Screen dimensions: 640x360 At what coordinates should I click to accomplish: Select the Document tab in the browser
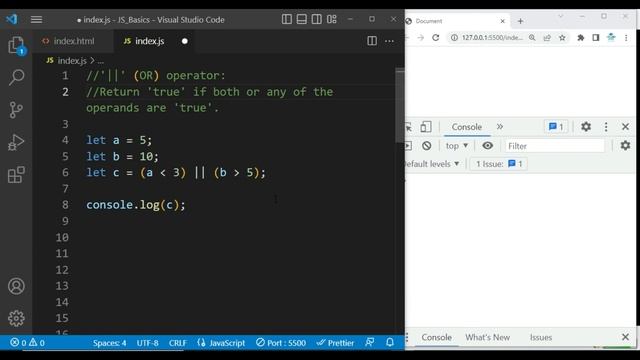point(457,21)
